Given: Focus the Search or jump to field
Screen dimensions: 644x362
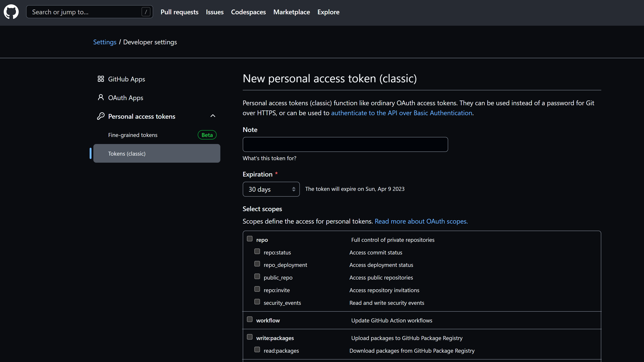Looking at the screenshot, I should (x=89, y=12).
